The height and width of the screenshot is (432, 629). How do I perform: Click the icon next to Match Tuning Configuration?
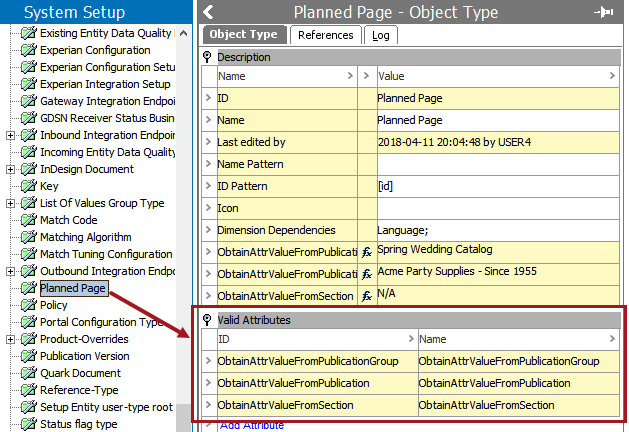click(29, 254)
